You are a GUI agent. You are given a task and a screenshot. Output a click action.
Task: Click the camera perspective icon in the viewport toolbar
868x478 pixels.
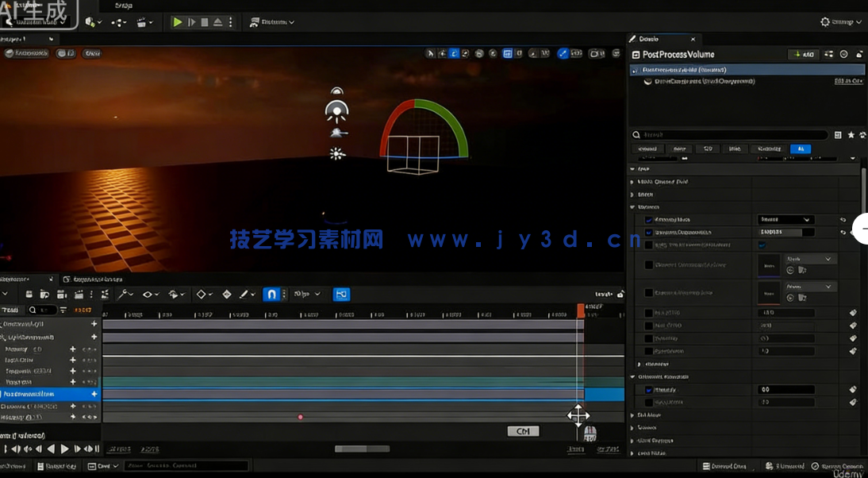pos(596,53)
